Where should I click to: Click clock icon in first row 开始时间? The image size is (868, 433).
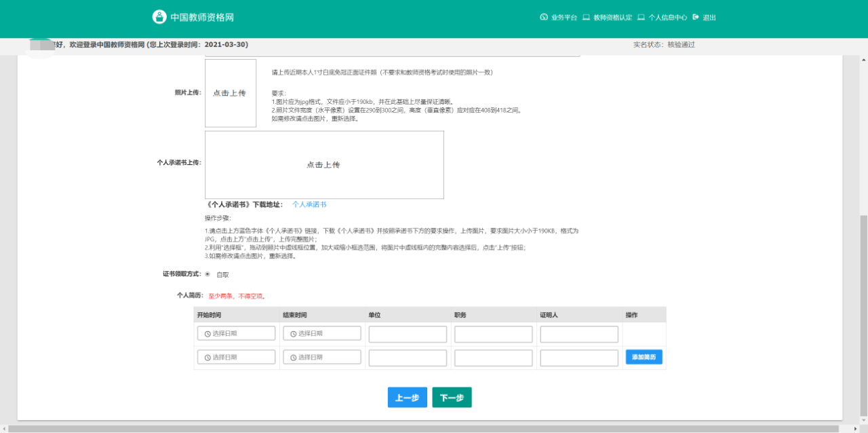(x=206, y=333)
